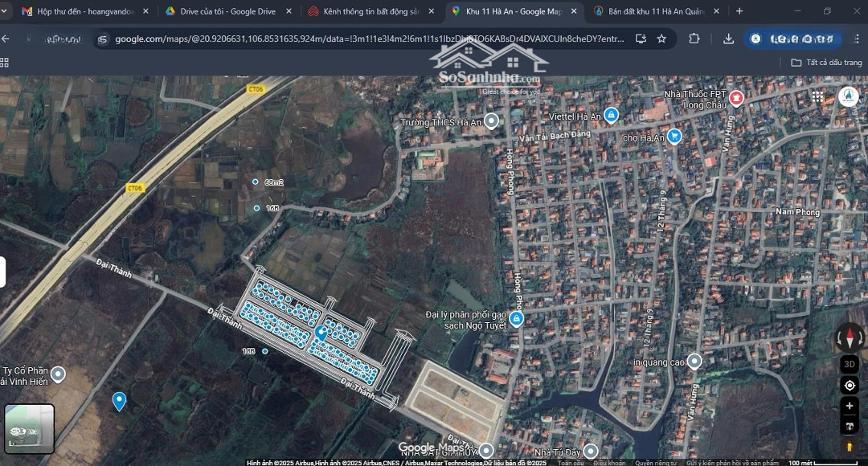Click the chợ Hà An market pin
This screenshot has height=466, width=868.
click(674, 137)
